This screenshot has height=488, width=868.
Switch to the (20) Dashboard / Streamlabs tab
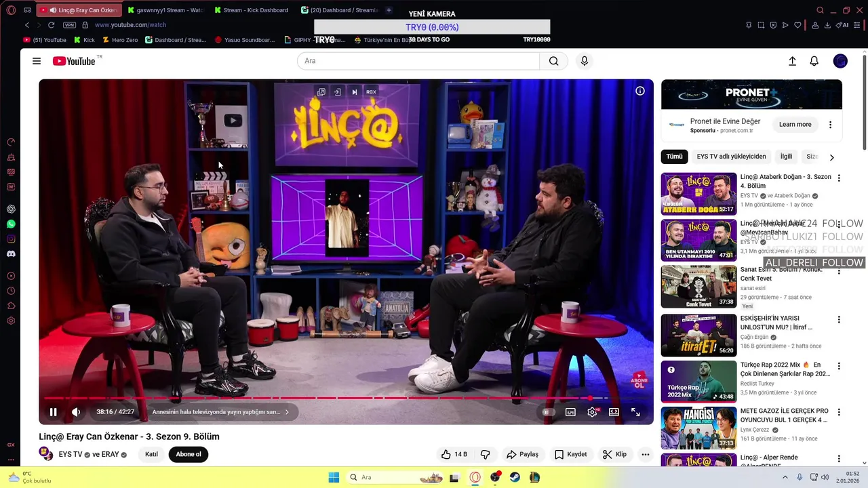coord(339,10)
